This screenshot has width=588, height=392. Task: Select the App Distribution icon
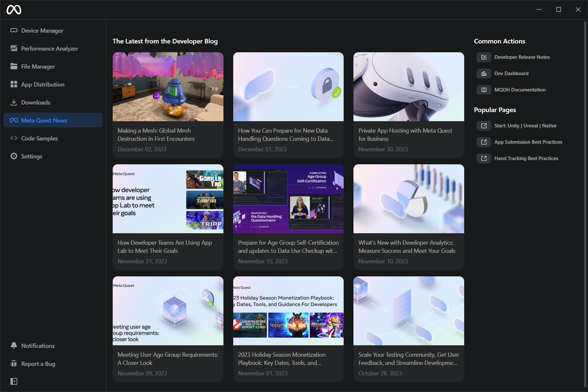point(14,84)
